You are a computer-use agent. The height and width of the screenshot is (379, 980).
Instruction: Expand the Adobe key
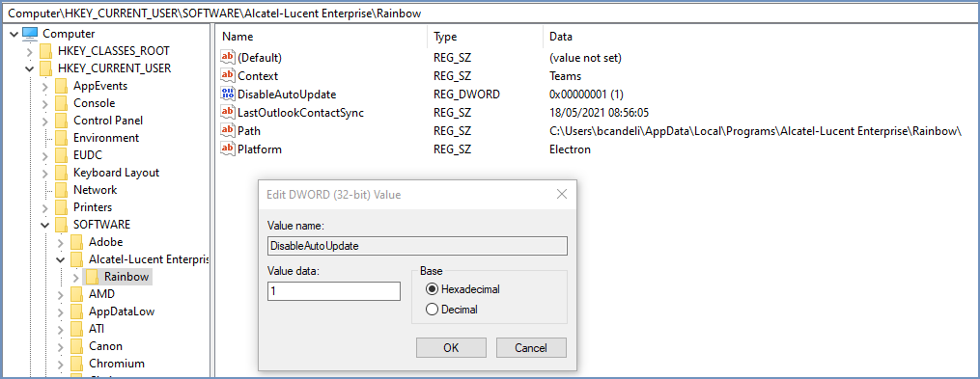(61, 242)
